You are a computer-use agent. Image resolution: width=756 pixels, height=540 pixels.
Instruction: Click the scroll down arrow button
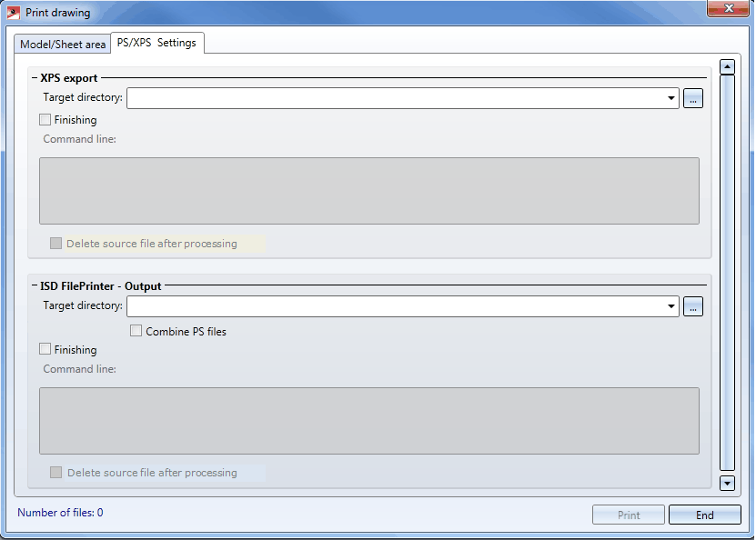726,484
